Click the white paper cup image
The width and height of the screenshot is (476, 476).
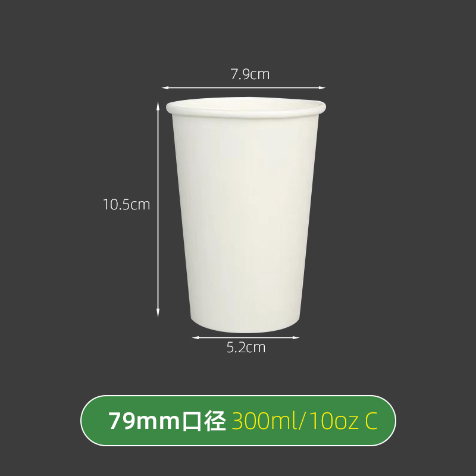[x=246, y=215]
